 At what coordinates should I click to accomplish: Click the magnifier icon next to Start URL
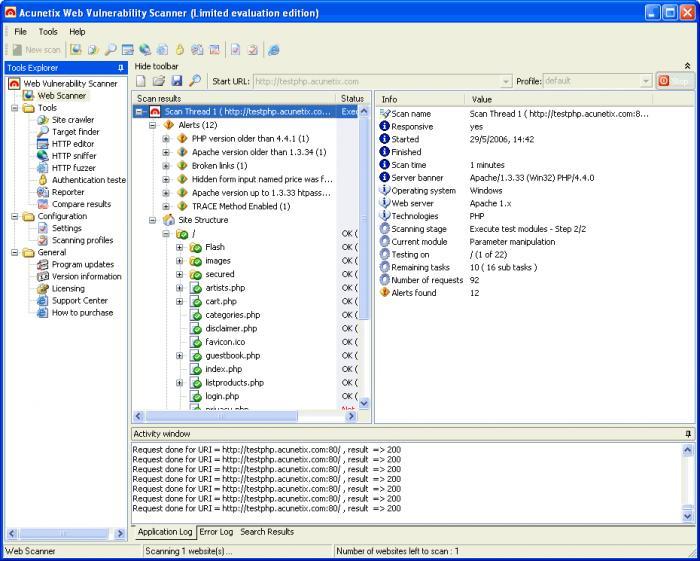(195, 81)
